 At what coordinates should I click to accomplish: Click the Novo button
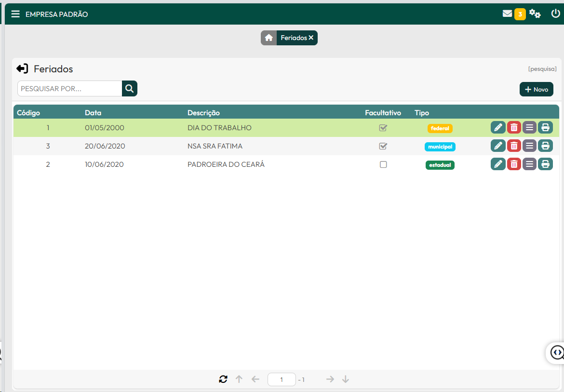coord(536,89)
